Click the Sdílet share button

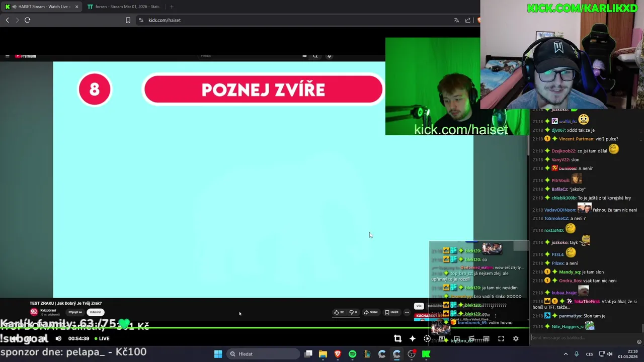(x=371, y=312)
